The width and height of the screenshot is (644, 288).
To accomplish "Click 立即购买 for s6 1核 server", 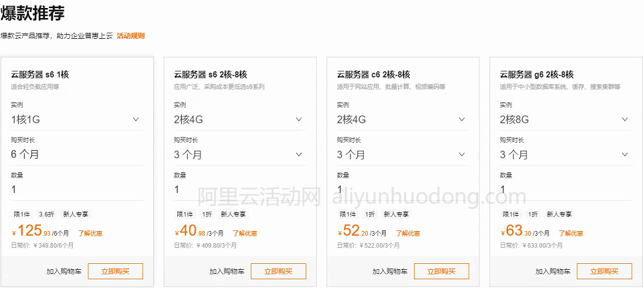I will tap(116, 271).
